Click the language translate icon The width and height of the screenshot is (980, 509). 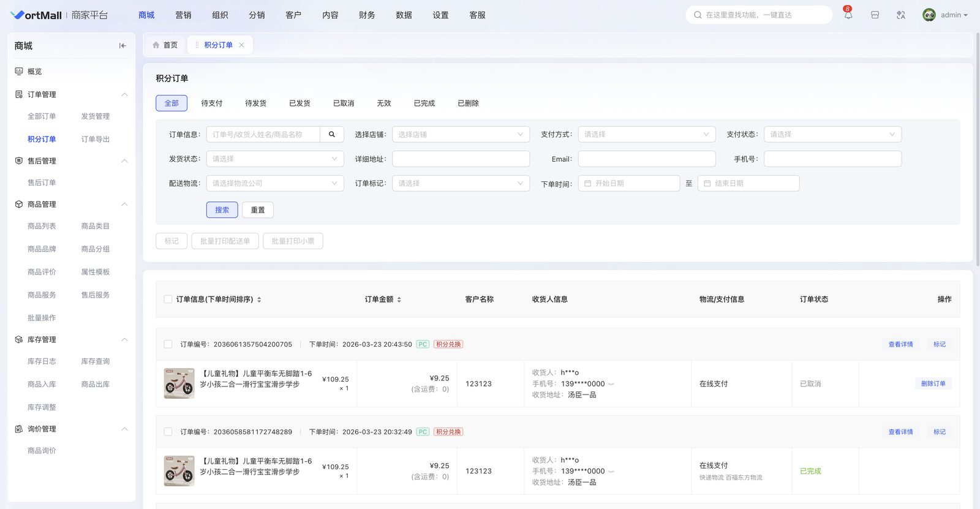pos(901,15)
